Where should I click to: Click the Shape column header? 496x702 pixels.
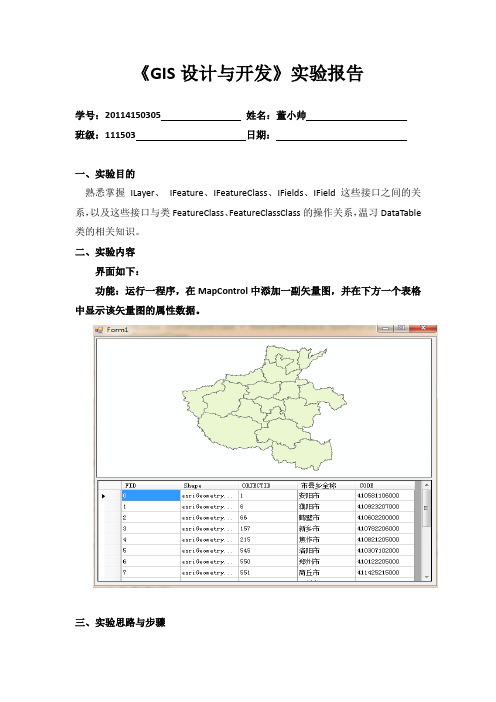(x=210, y=485)
